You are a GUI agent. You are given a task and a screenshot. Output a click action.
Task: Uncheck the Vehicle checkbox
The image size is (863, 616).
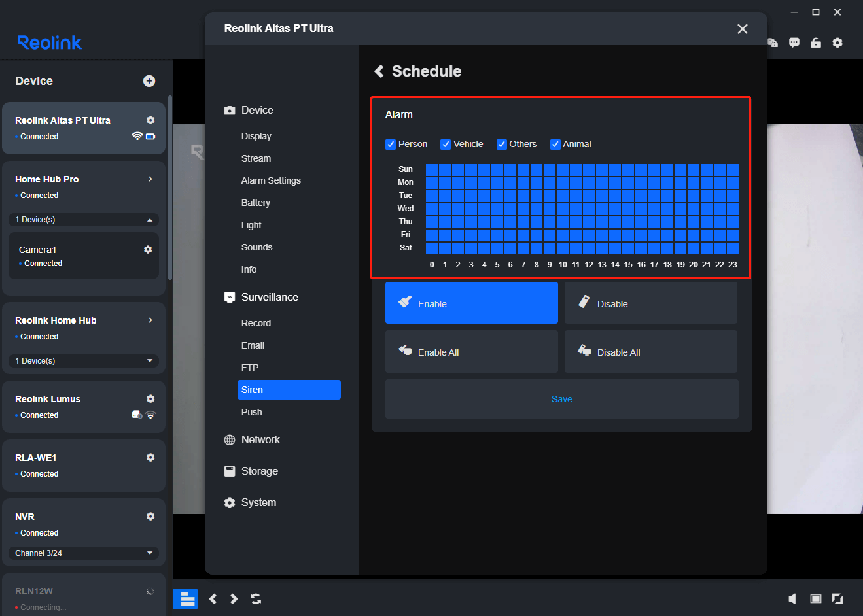tap(446, 145)
